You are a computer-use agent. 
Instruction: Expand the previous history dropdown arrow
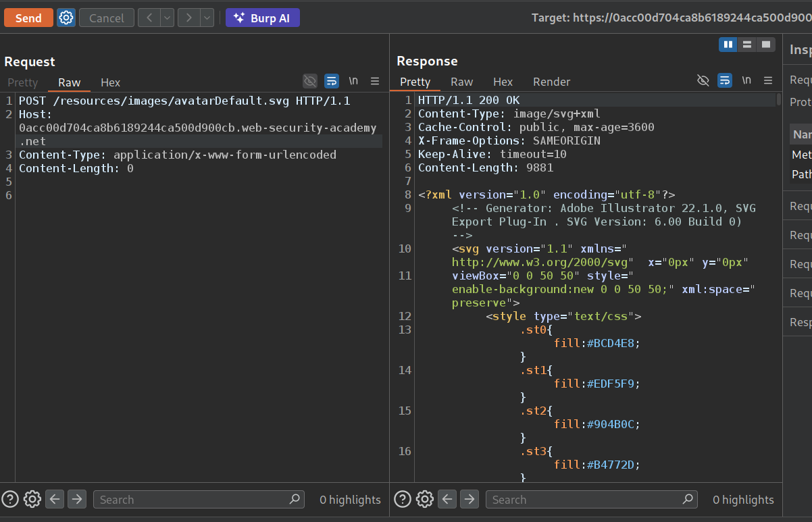[167, 18]
